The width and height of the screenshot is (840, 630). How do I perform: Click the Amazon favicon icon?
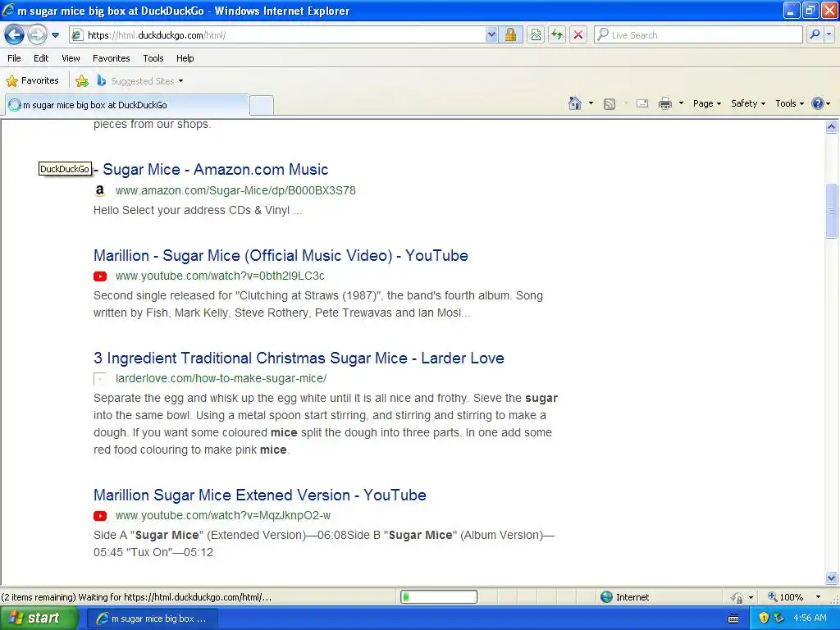[x=99, y=190]
